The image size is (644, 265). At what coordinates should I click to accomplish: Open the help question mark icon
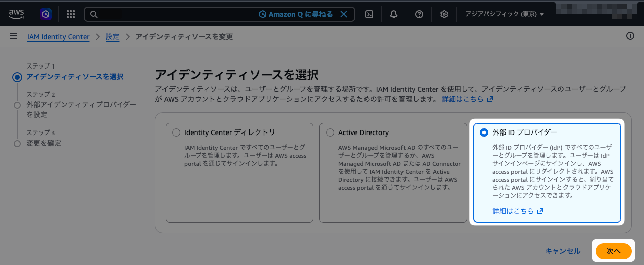(419, 14)
